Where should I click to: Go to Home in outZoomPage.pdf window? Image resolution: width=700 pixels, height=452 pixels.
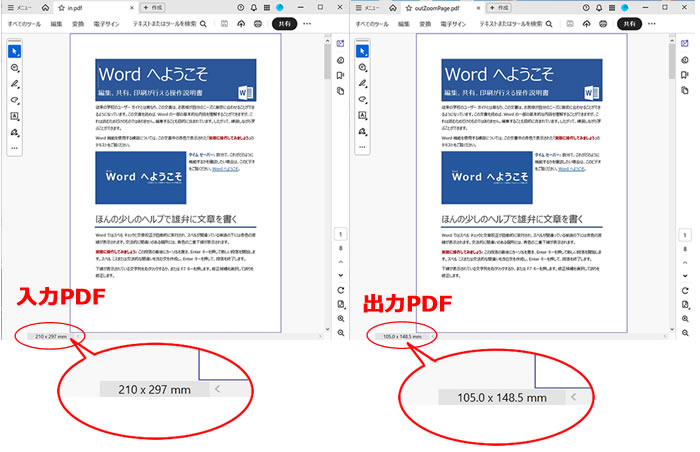[x=392, y=8]
